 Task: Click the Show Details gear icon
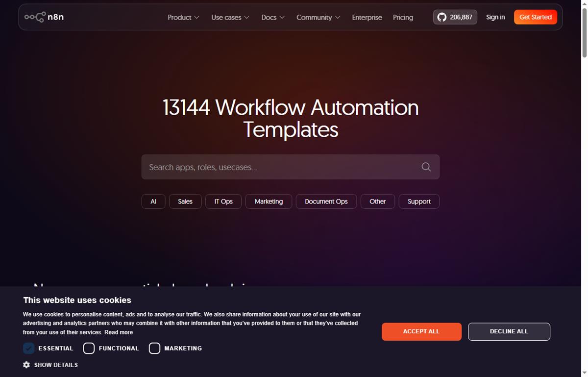pyautogui.click(x=26, y=365)
